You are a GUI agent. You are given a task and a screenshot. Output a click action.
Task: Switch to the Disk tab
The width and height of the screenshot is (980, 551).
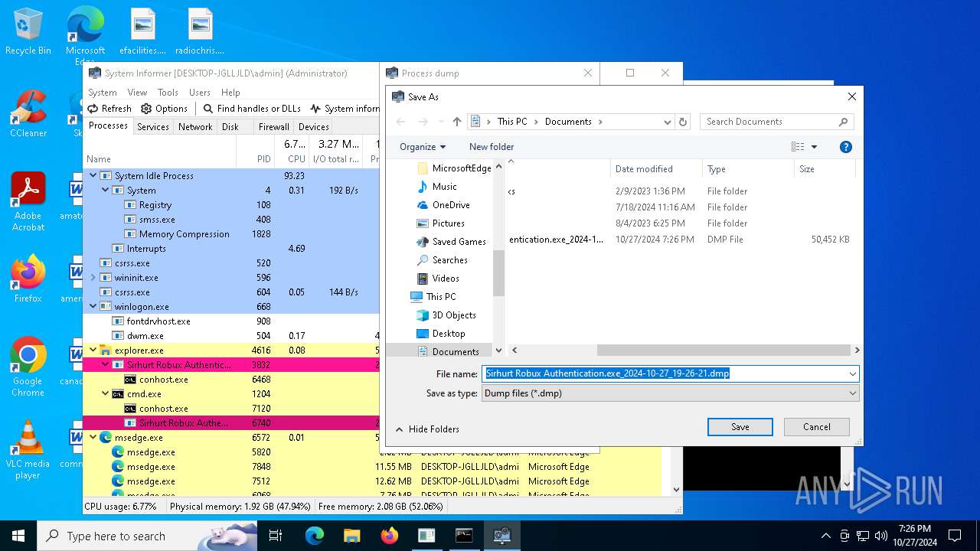230,127
